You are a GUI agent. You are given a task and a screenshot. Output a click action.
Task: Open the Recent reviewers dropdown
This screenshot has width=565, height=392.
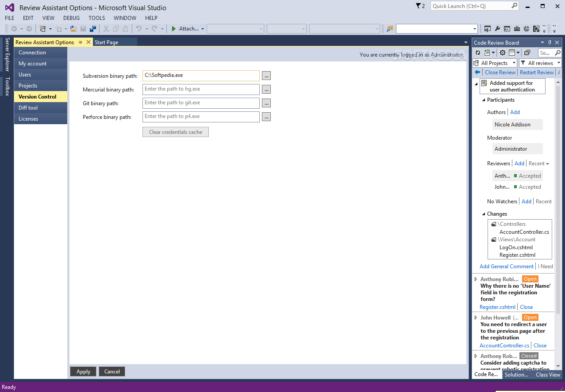click(x=539, y=164)
